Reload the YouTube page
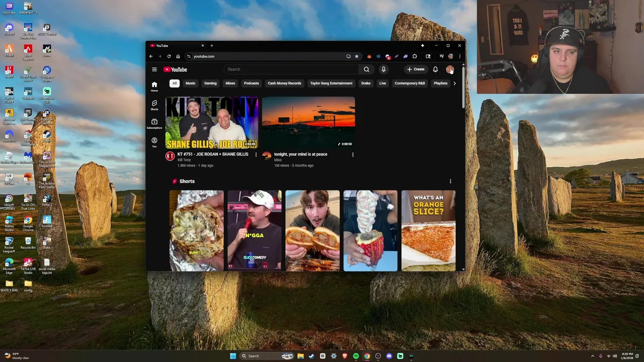Image resolution: width=644 pixels, height=362 pixels. click(x=169, y=56)
